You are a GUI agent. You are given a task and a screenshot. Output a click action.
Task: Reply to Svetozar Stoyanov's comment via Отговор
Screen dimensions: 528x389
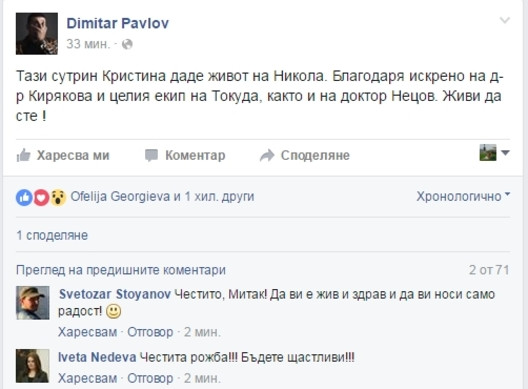coord(150,332)
